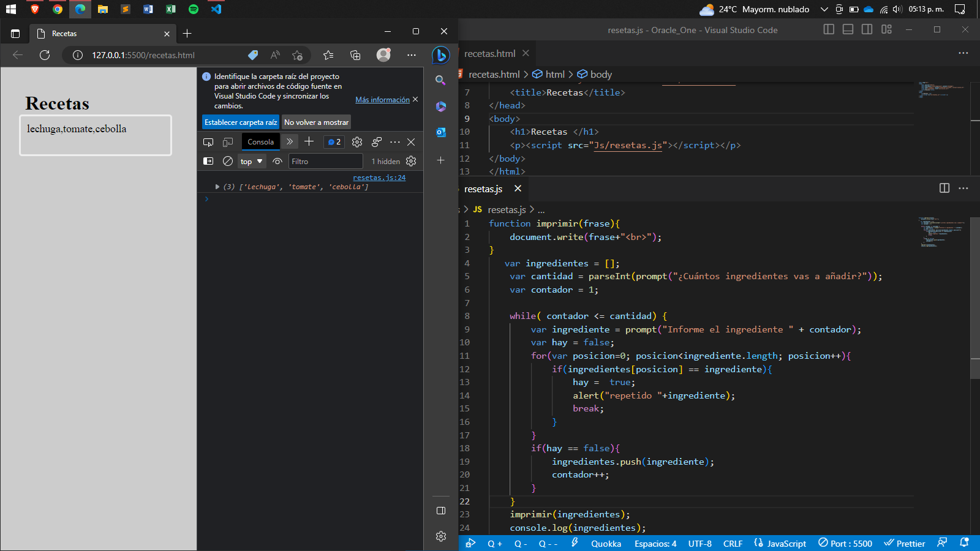Launch File Explorer from the taskbar
980x551 pixels.
coord(103,9)
